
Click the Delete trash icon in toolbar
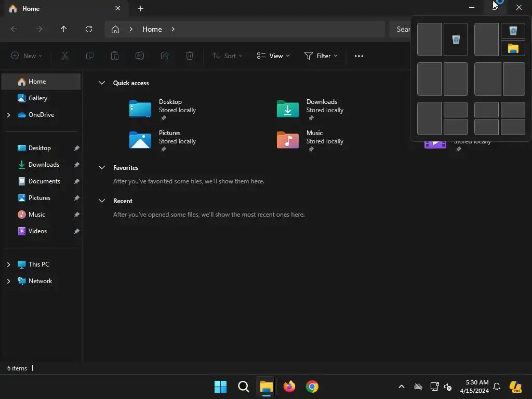[x=190, y=56]
